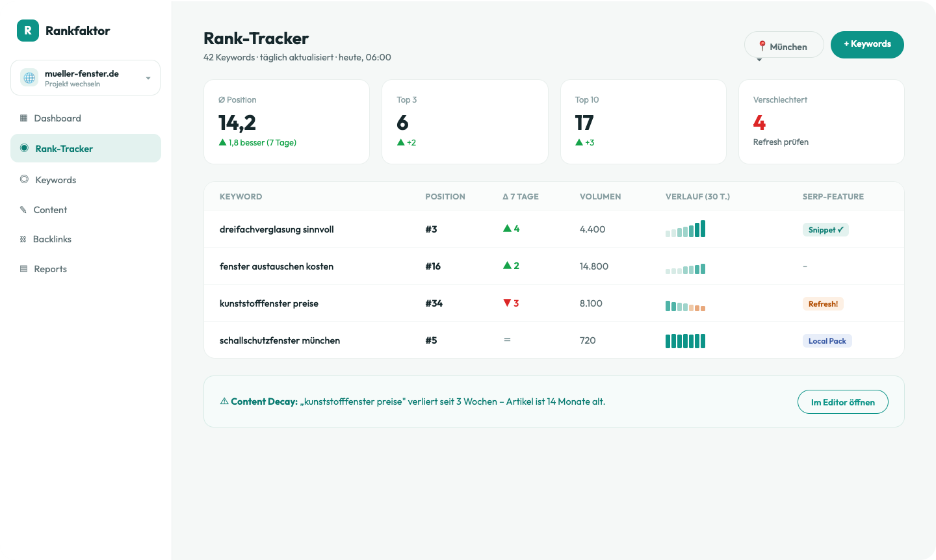
Task: Click the Keywords circle icon in sidebar
Action: (x=24, y=179)
